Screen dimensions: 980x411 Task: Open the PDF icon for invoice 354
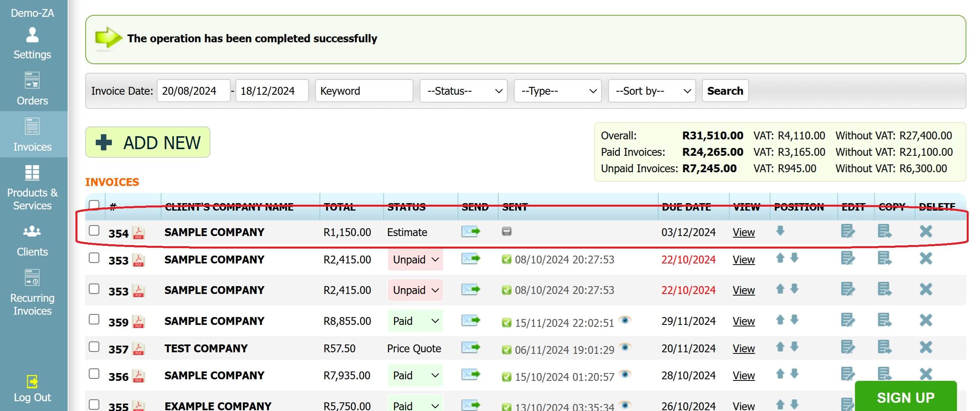(138, 233)
